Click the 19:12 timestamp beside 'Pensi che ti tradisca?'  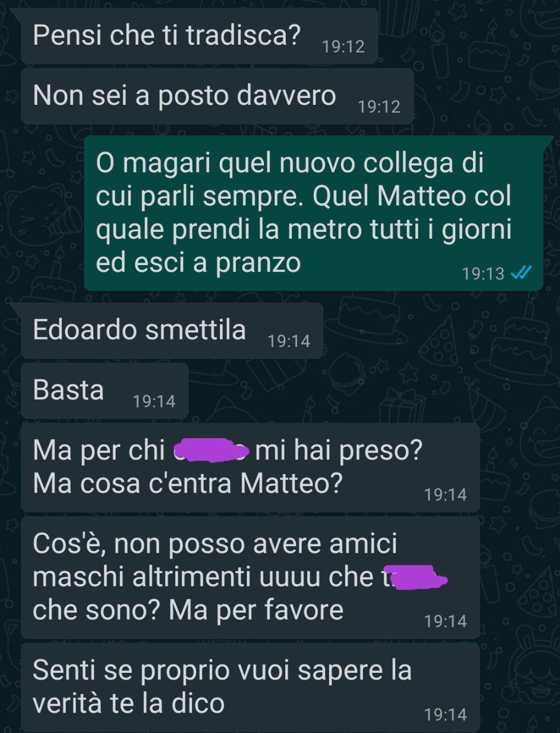(344, 46)
